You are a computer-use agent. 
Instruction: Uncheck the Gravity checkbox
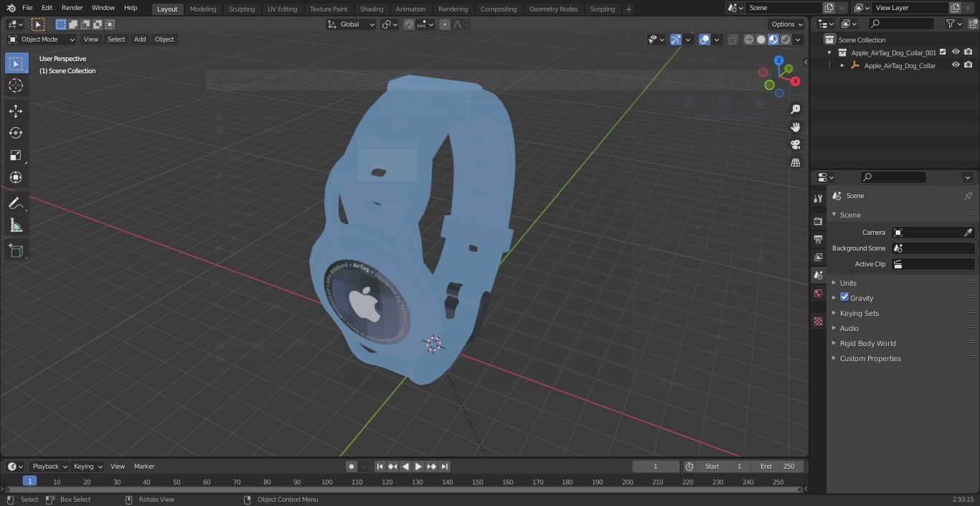[x=844, y=297]
